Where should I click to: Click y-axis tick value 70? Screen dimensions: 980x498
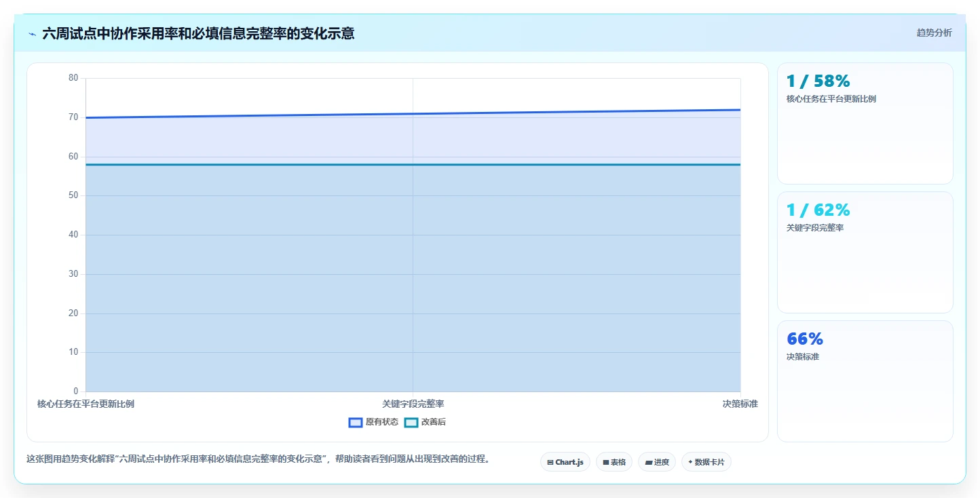point(73,117)
